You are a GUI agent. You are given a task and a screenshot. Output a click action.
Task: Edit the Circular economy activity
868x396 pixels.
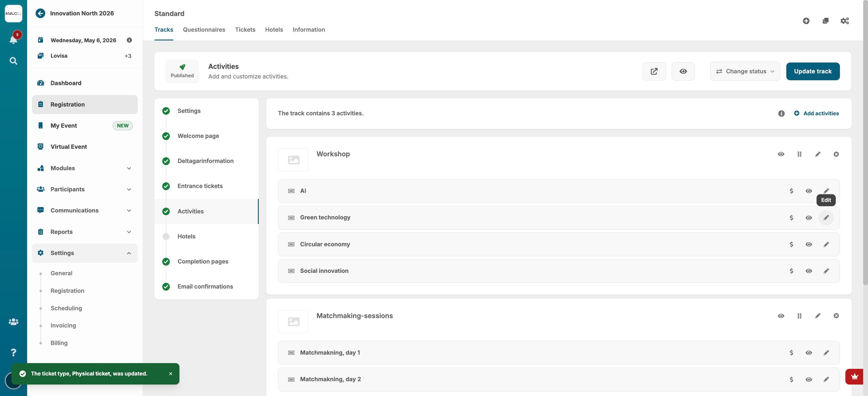(826, 244)
